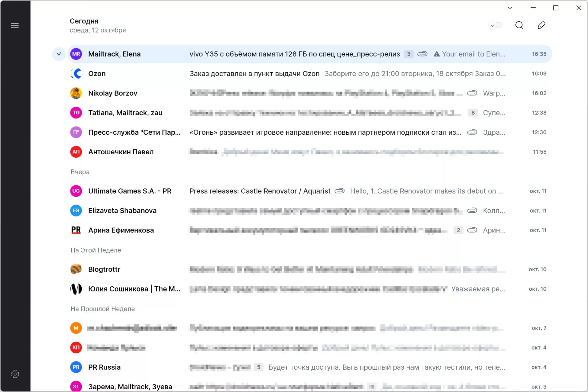Open the Ozon order delivered email
The image size is (588, 392).
click(309, 73)
